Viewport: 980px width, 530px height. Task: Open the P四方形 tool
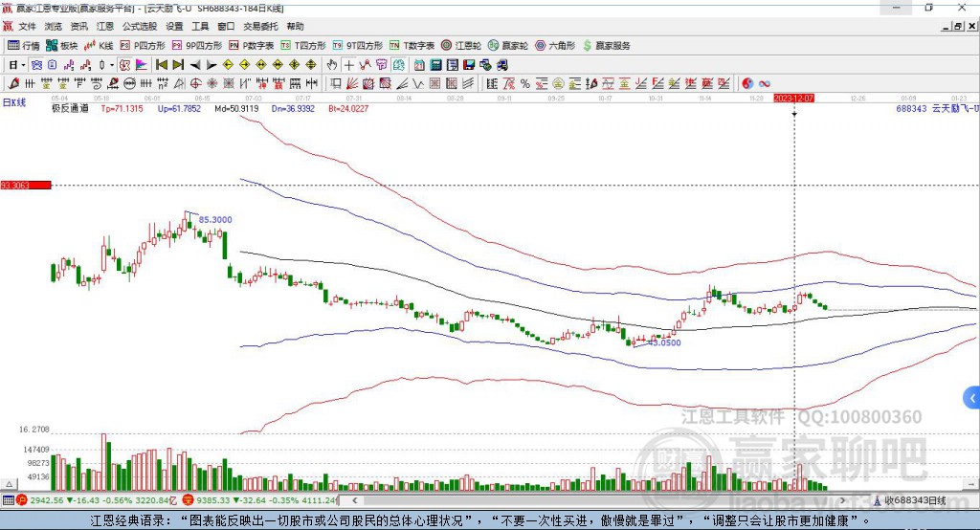point(142,46)
